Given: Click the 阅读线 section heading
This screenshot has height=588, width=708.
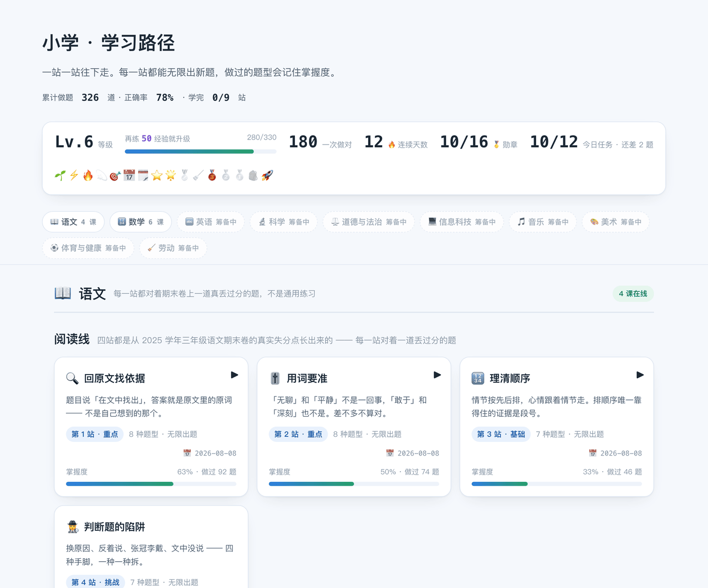Looking at the screenshot, I should click(x=72, y=339).
